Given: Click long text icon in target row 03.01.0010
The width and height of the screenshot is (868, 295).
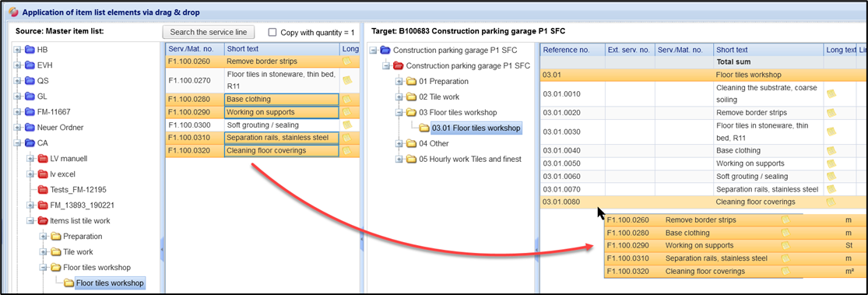Looking at the screenshot, I should 831,93.
